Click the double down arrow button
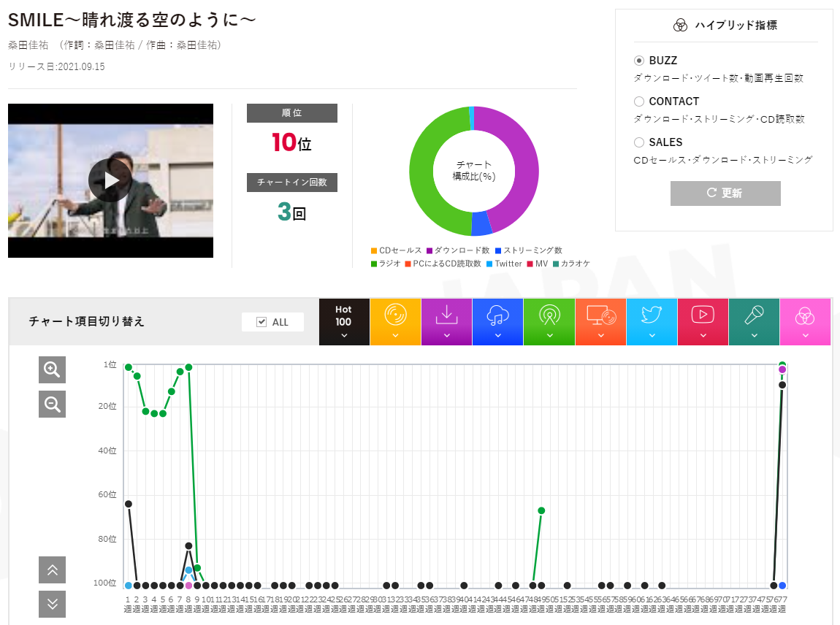Viewport: 840px width, 625px height. [52, 604]
